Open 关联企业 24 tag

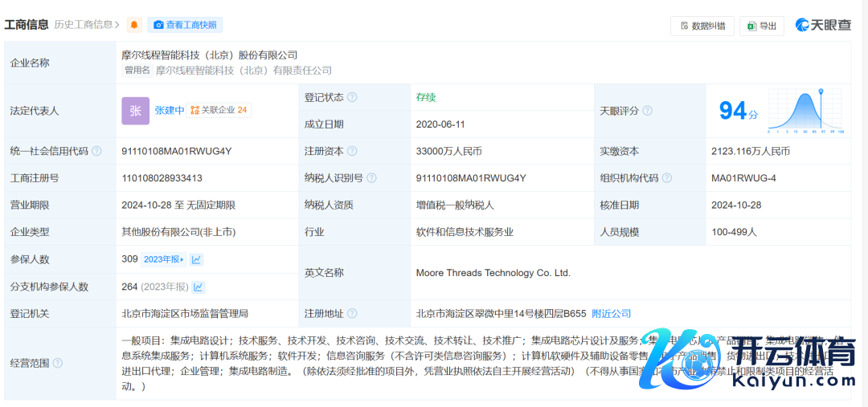(x=219, y=111)
